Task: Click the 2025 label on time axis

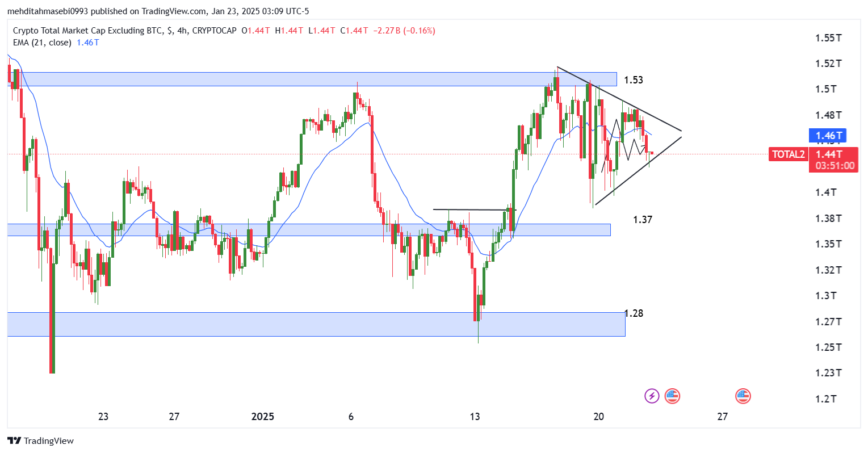Action: (263, 417)
